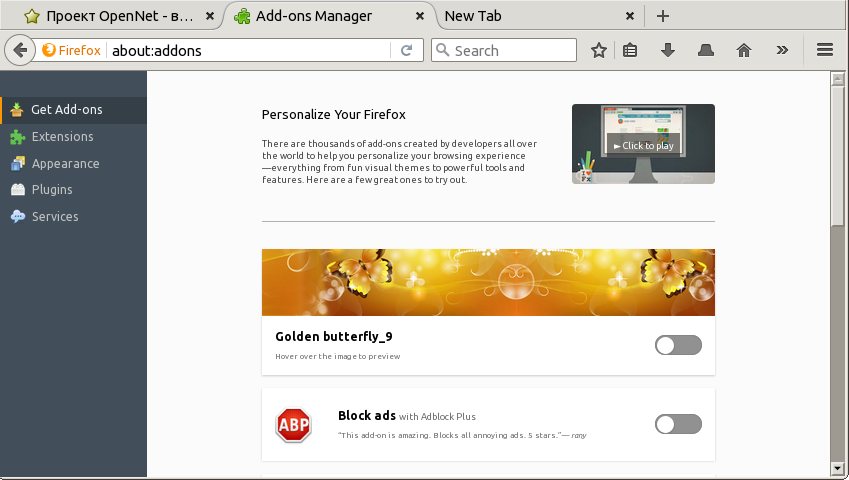Open the hamburger menu
Image resolution: width=849 pixels, height=480 pixels.
(825, 51)
